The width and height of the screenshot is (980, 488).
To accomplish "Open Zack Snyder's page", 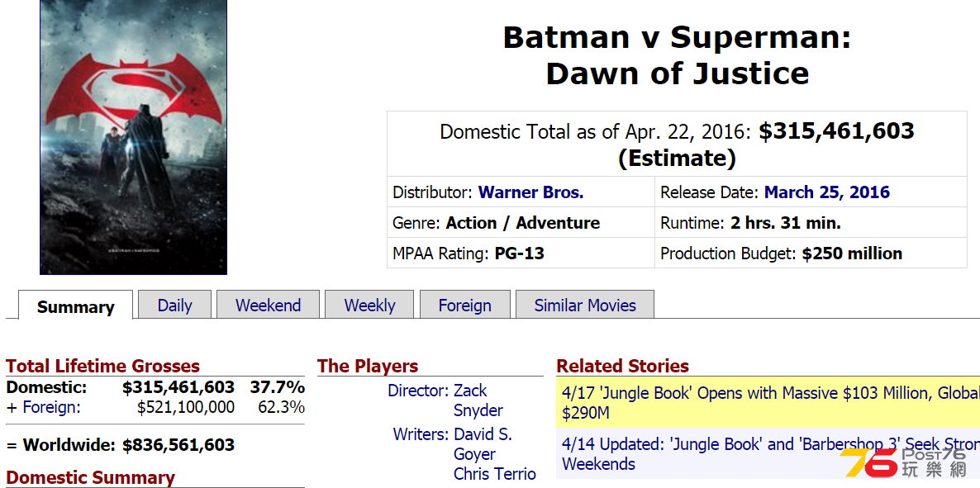I will pos(478,400).
